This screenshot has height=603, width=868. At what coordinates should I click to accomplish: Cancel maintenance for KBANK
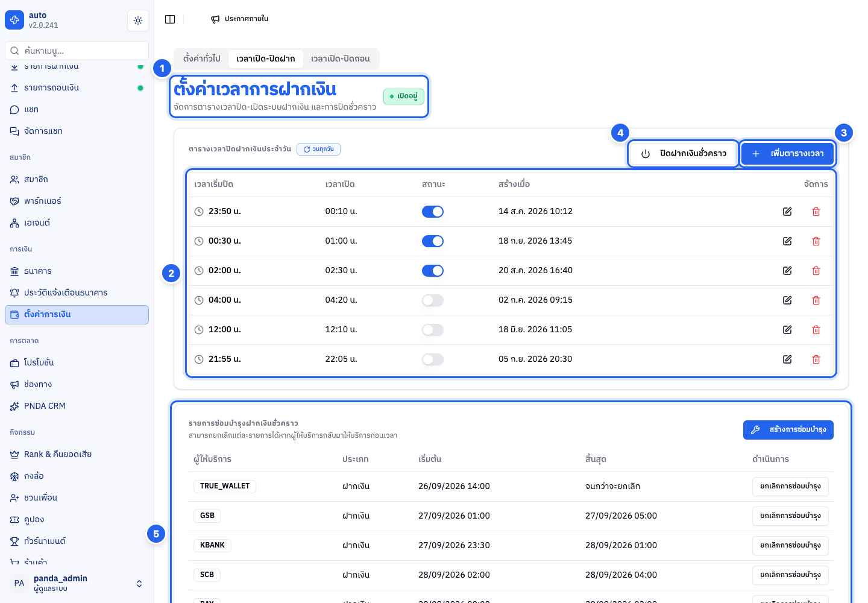pos(790,546)
